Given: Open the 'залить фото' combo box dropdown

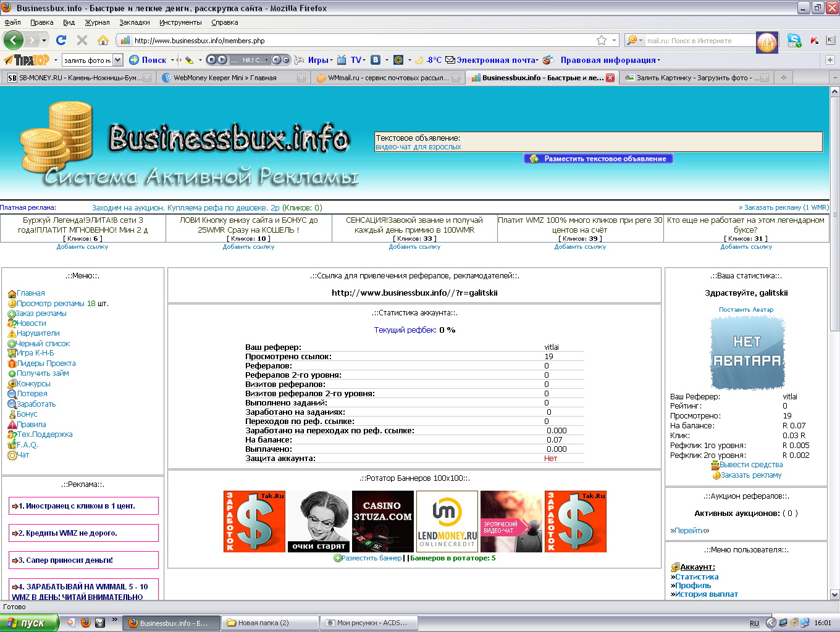Looking at the screenshot, I should pyautogui.click(x=117, y=60).
